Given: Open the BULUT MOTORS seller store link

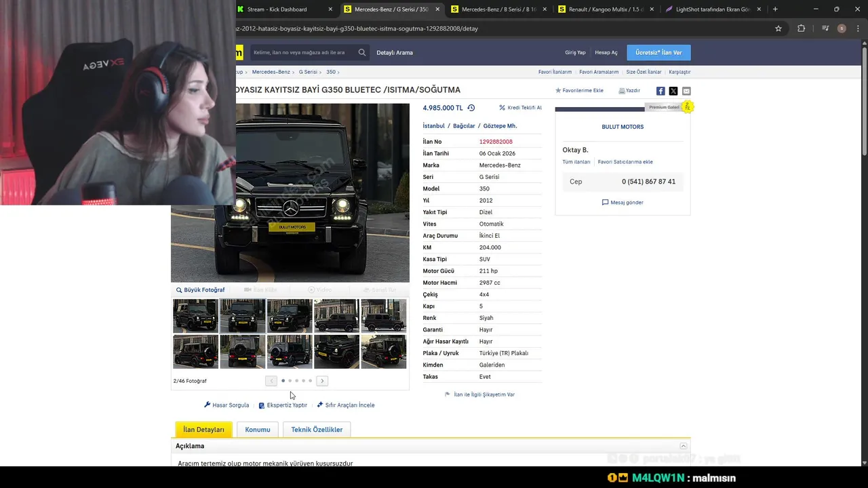Looking at the screenshot, I should (x=623, y=127).
